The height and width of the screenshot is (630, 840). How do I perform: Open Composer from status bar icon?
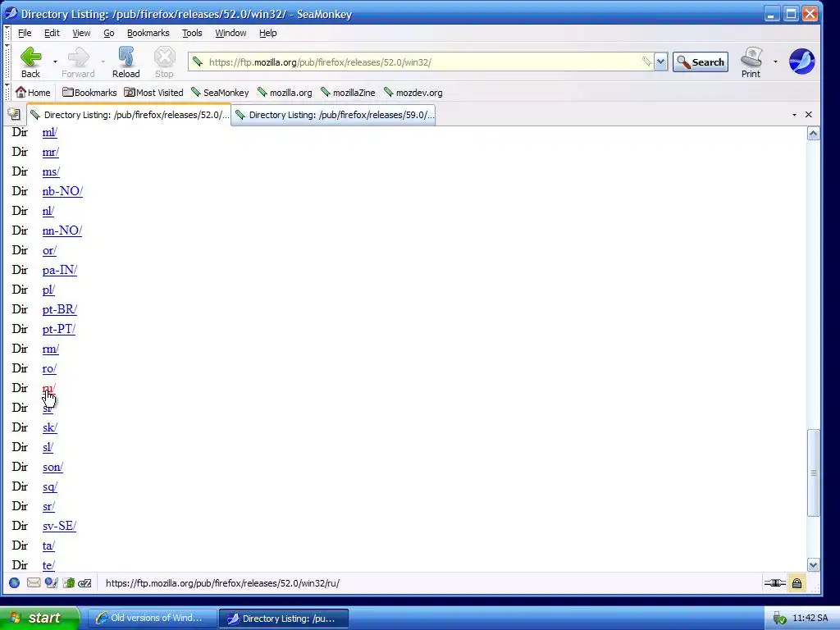point(51,583)
